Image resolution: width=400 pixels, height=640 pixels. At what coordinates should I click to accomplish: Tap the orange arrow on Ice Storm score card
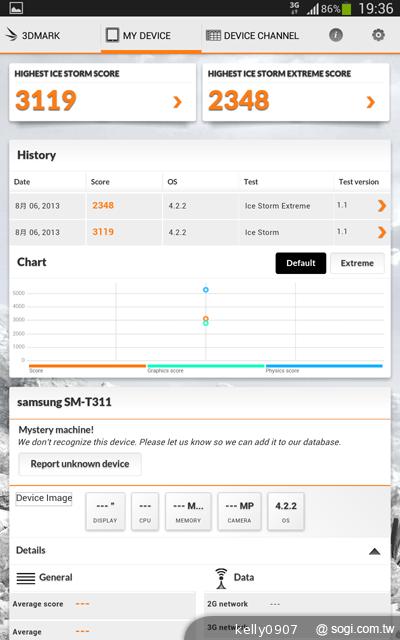point(177,102)
